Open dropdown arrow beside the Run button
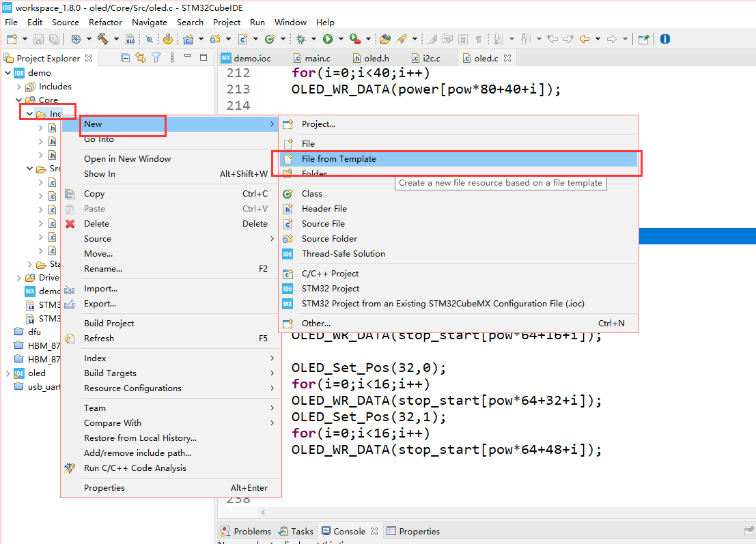This screenshot has width=756, height=544. pyautogui.click(x=341, y=39)
